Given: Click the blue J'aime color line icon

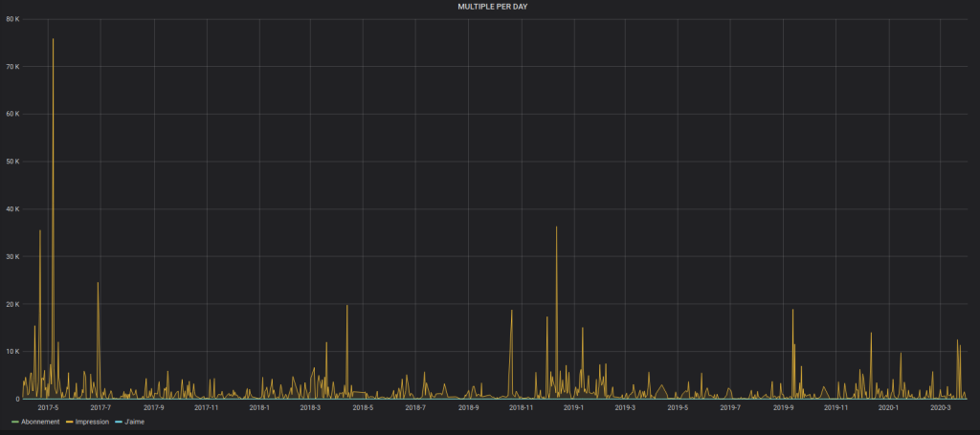Looking at the screenshot, I should pos(118,422).
